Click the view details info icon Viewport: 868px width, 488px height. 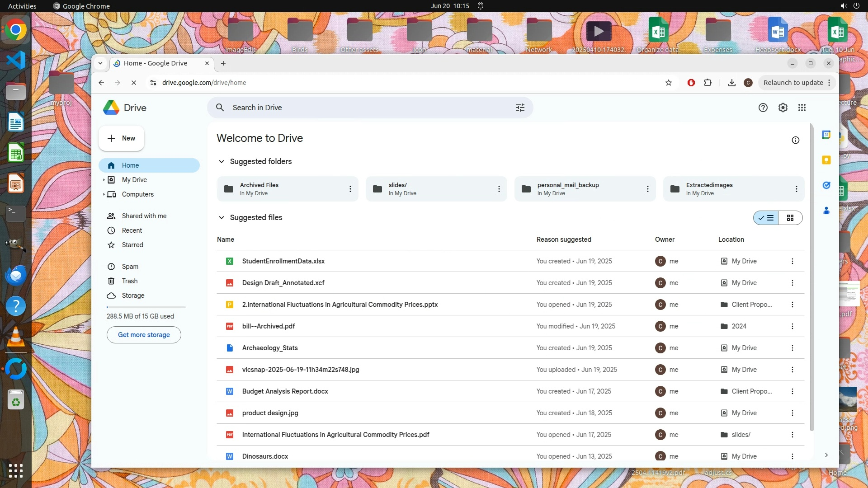(x=795, y=140)
